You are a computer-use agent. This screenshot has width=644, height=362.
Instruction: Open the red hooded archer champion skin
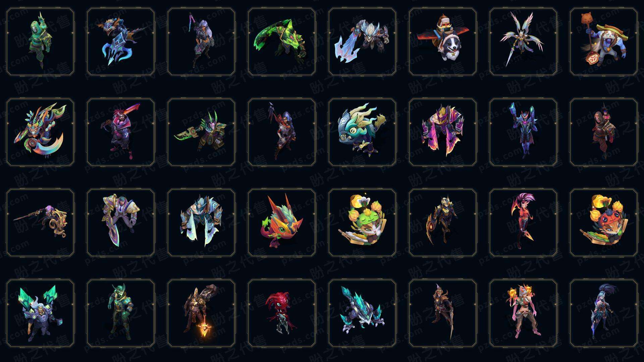click(x=604, y=132)
